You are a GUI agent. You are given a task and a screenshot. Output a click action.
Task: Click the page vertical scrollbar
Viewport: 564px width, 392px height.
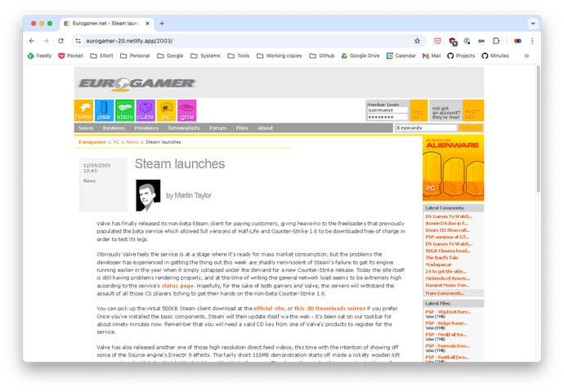[x=539, y=129]
